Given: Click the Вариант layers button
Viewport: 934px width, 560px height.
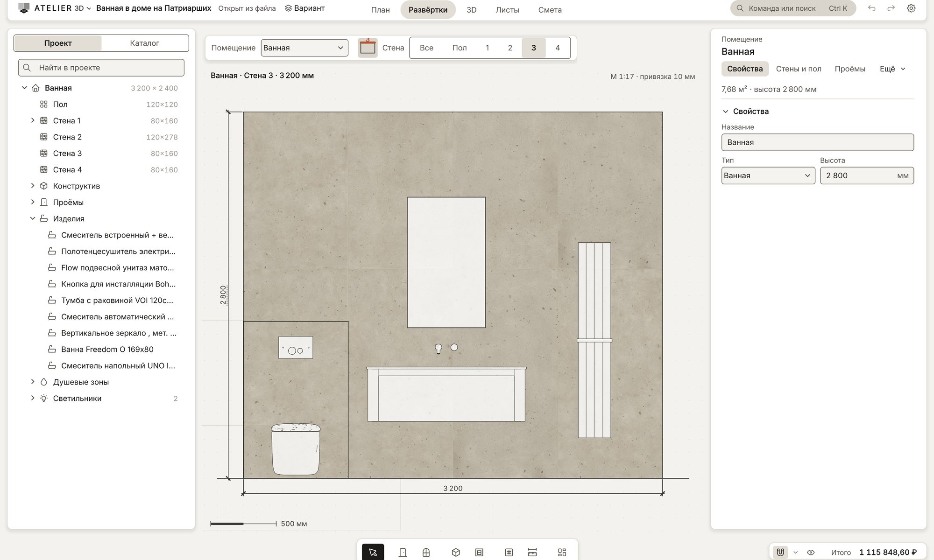Looking at the screenshot, I should pos(304,8).
